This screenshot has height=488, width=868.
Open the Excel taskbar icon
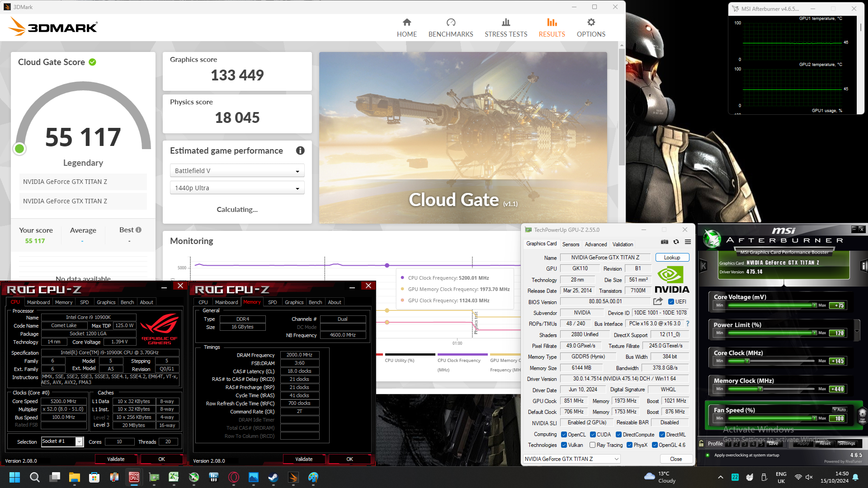pyautogui.click(x=174, y=477)
